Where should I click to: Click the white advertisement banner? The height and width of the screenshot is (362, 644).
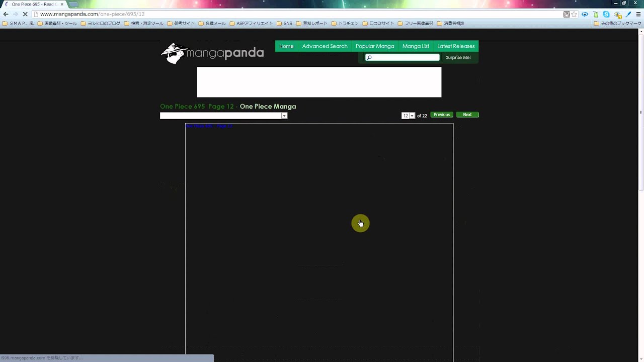click(x=319, y=82)
